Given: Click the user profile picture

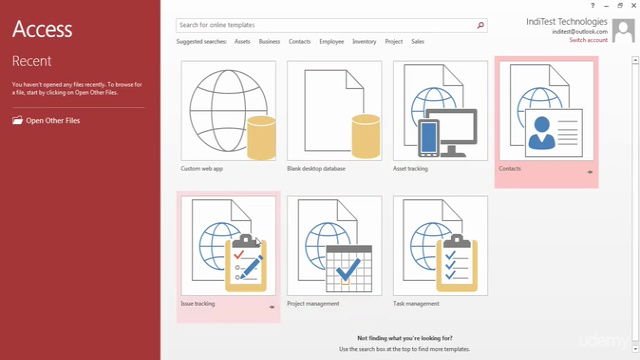Looking at the screenshot, I should [x=624, y=31].
